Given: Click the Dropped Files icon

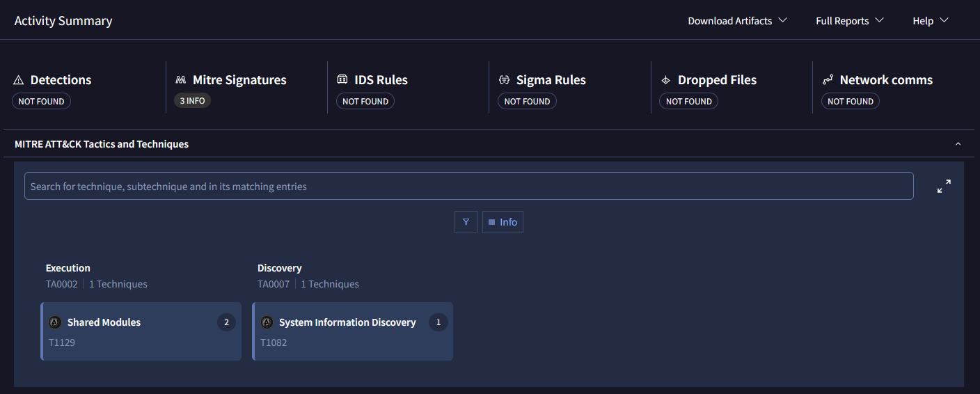Looking at the screenshot, I should [665, 80].
